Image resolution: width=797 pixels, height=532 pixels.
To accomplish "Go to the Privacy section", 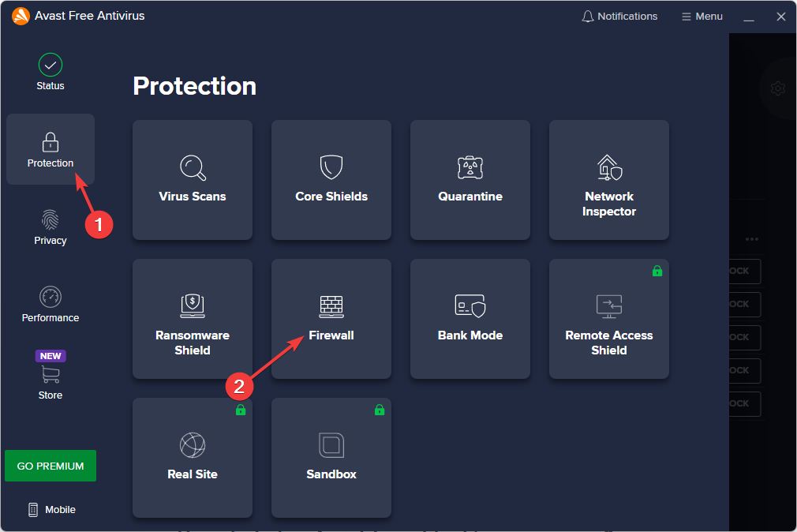I will tap(51, 227).
